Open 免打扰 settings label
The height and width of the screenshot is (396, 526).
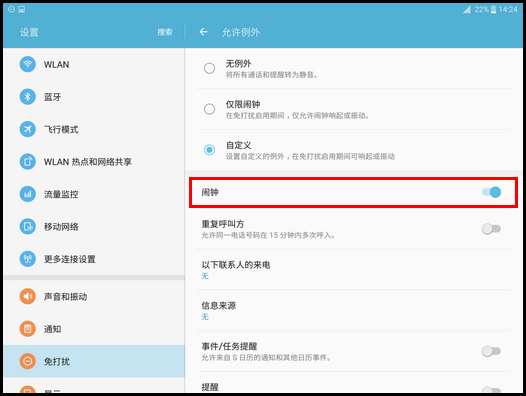pos(57,362)
